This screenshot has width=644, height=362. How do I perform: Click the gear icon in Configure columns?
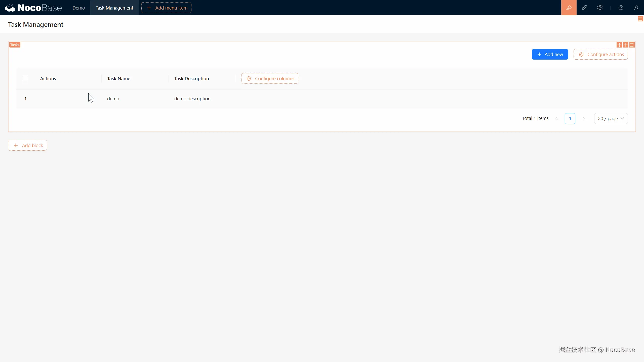click(x=249, y=78)
